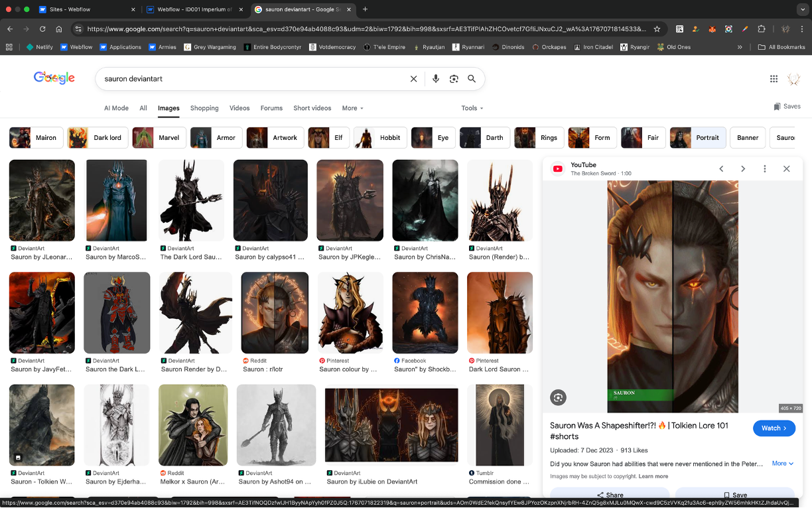Show the next image in preview panel
Viewport: 812px width, 508px height.
click(x=743, y=168)
